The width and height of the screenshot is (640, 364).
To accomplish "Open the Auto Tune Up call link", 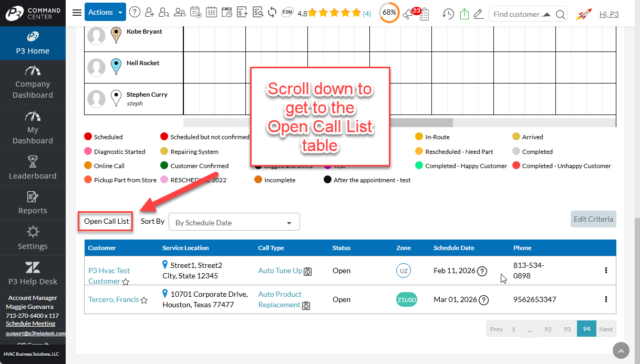I will pos(280,271).
